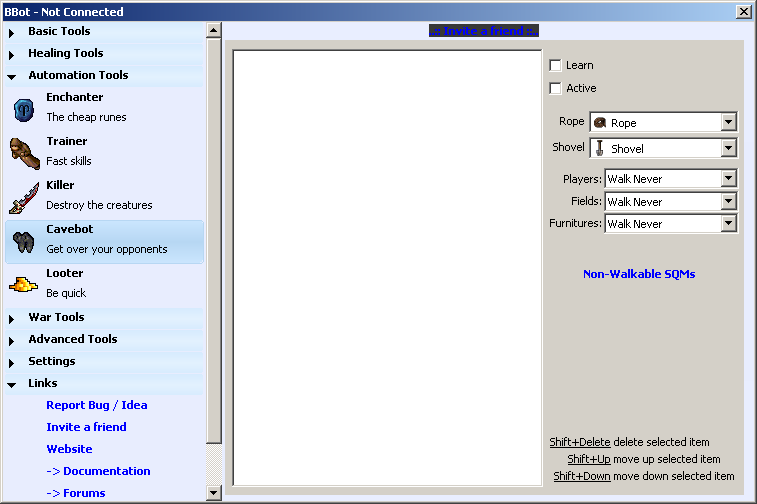Click the Killer sword icon
This screenshot has width=757, height=504.
coord(24,197)
